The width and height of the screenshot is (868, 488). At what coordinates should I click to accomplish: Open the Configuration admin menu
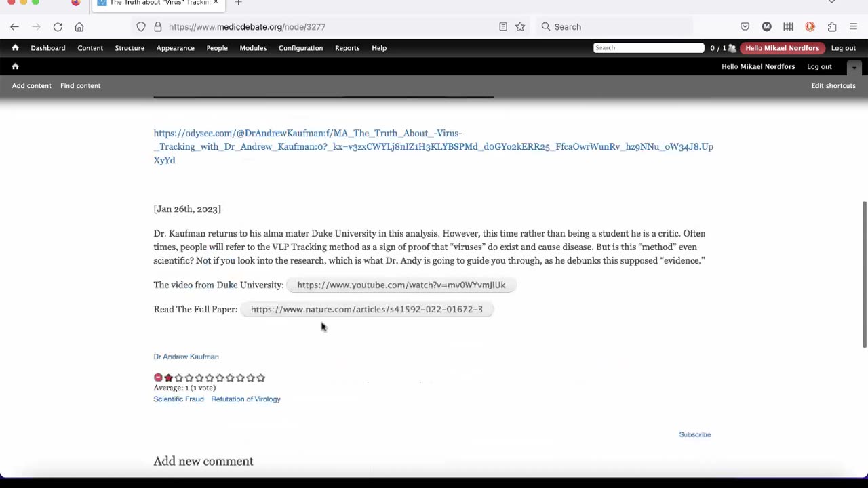coord(300,48)
